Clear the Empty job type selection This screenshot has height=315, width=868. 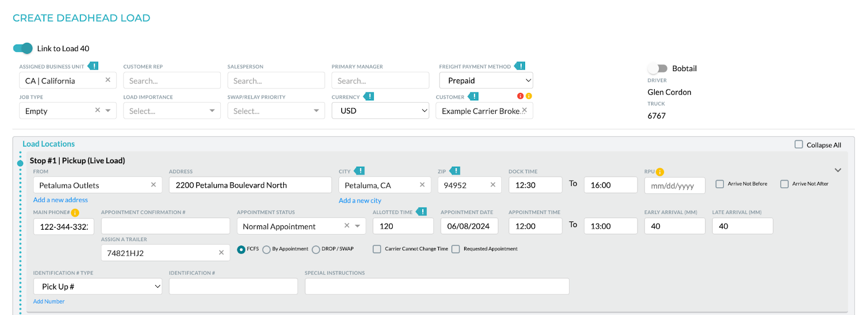click(x=98, y=110)
